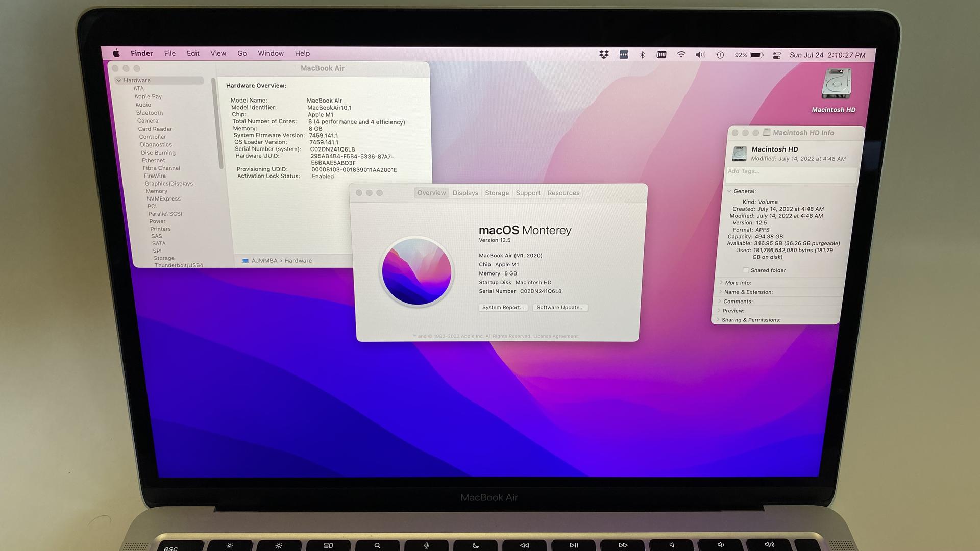Open Time Machine status icon
Screen dimensions: 980x551
coord(720,55)
